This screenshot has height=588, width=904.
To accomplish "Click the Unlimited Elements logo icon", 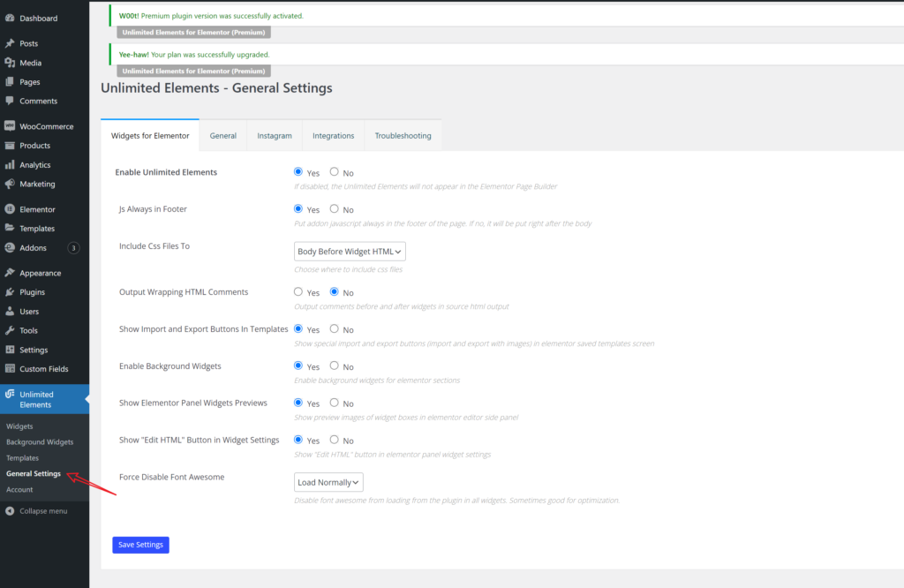I will [10, 395].
